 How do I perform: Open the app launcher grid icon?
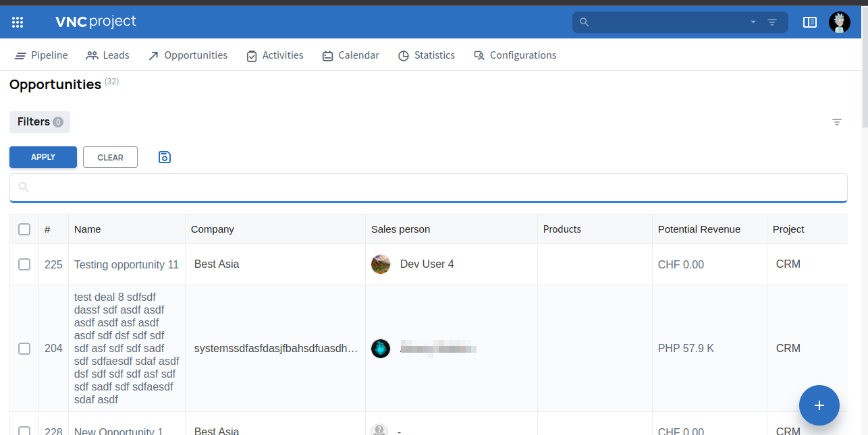pyautogui.click(x=18, y=22)
